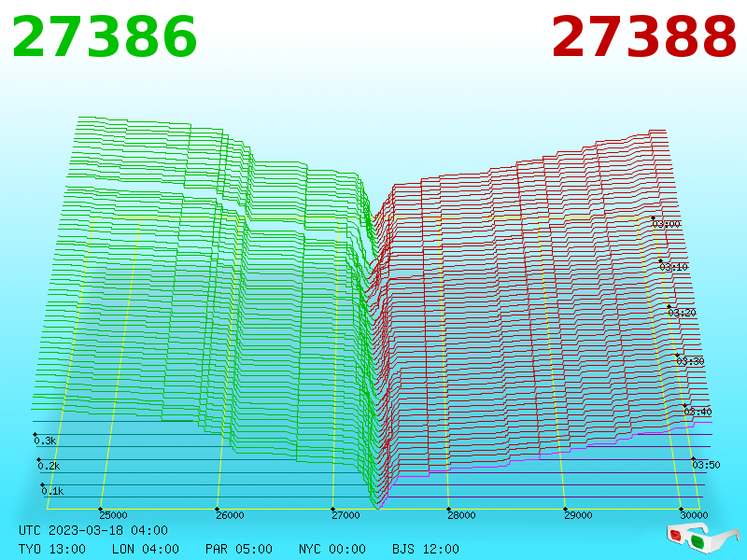Click the 03:00 time axis label
Viewport: 747px width, 560px height.
click(667, 224)
